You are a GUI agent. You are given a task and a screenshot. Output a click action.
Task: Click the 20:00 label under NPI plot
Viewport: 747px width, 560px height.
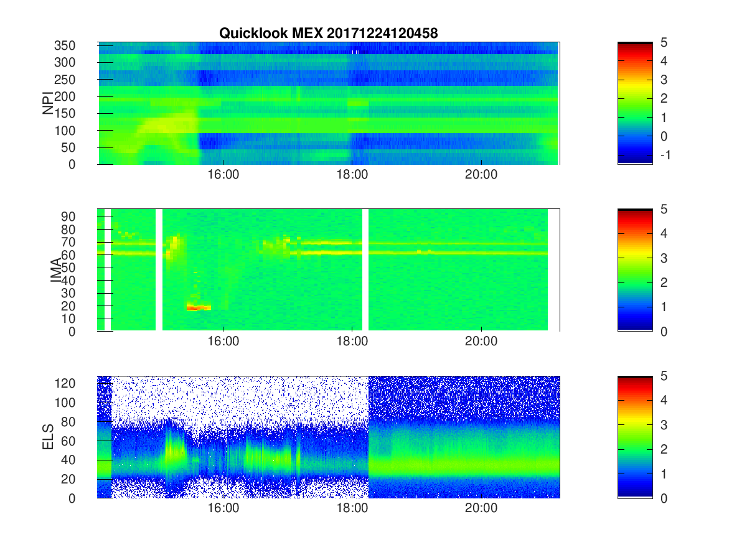pyautogui.click(x=481, y=174)
